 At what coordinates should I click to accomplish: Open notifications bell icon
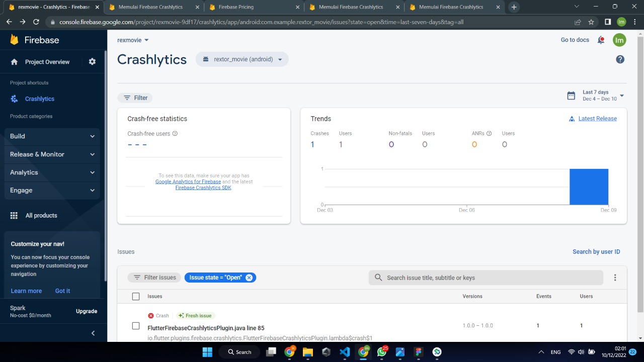(x=601, y=40)
